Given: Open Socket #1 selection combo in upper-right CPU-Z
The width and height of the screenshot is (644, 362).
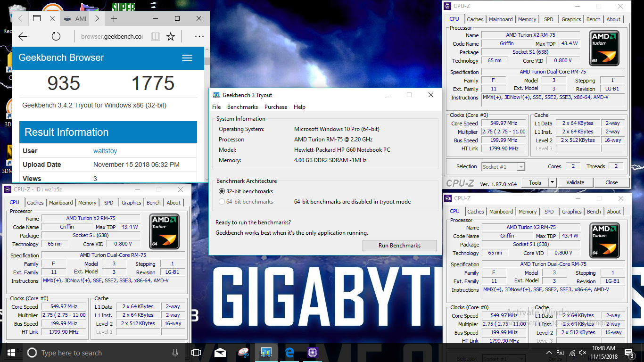Looking at the screenshot, I should 503,166.
